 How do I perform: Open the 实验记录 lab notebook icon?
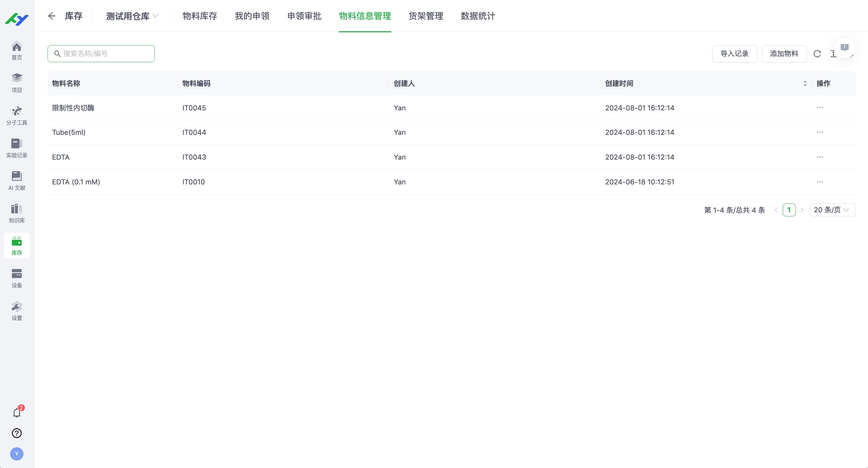(x=17, y=147)
